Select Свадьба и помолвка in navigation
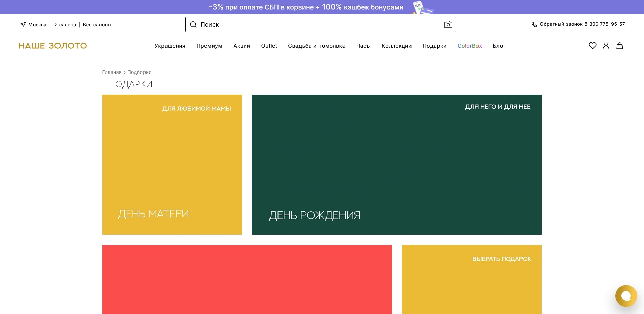The width and height of the screenshot is (644, 314). coord(316,46)
